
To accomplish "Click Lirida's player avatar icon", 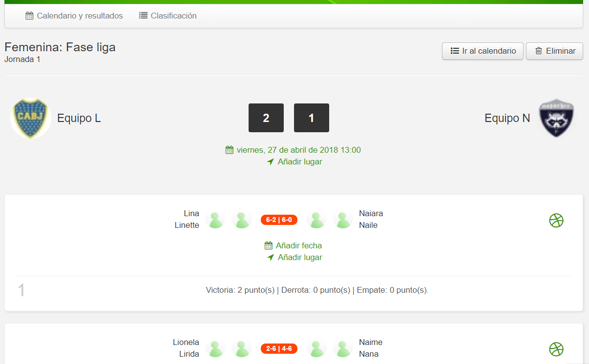I will pyautogui.click(x=241, y=348).
